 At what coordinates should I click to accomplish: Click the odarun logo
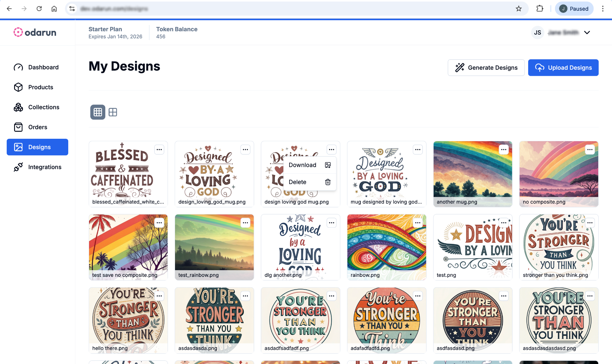pos(35,32)
